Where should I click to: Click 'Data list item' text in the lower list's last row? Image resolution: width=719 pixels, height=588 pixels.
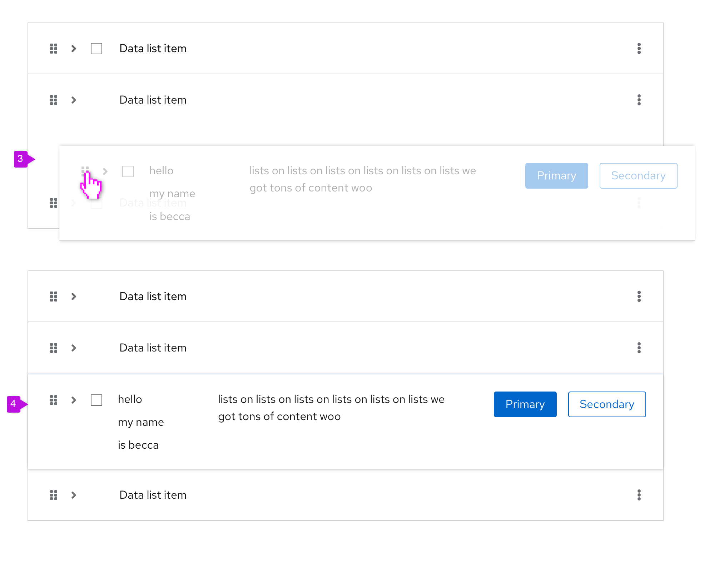pyautogui.click(x=153, y=495)
